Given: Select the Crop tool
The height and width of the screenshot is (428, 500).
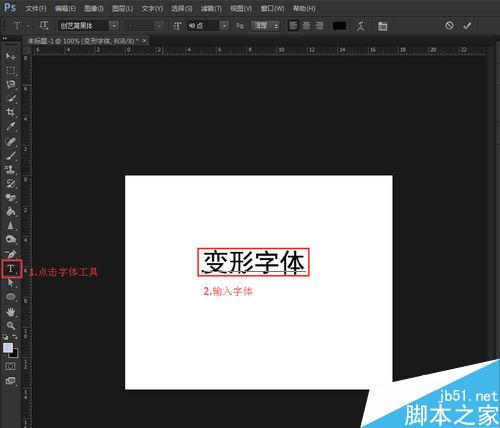Looking at the screenshot, I should (x=10, y=112).
